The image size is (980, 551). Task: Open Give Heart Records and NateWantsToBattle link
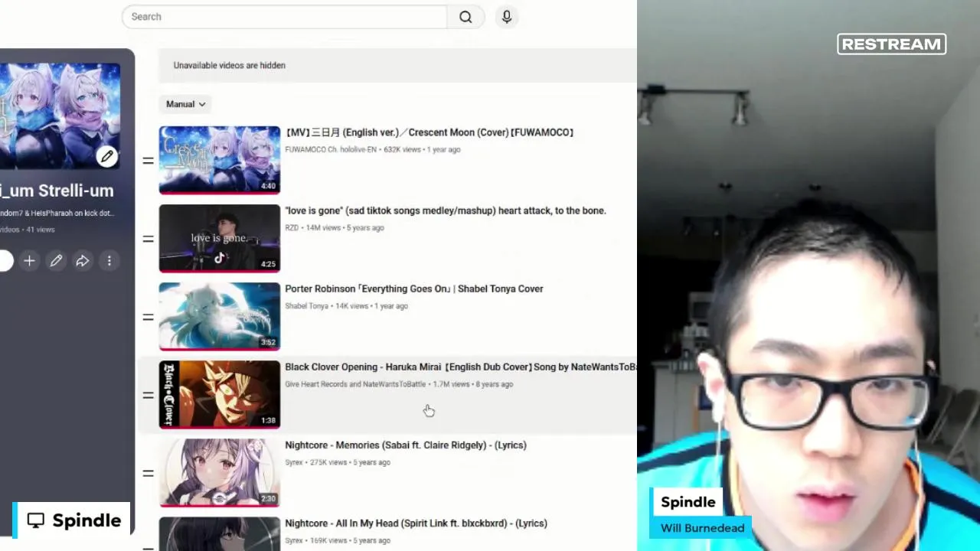click(355, 384)
